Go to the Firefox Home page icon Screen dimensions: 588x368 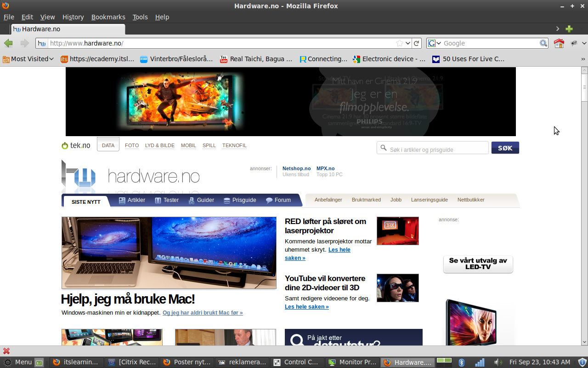pyautogui.click(x=559, y=43)
